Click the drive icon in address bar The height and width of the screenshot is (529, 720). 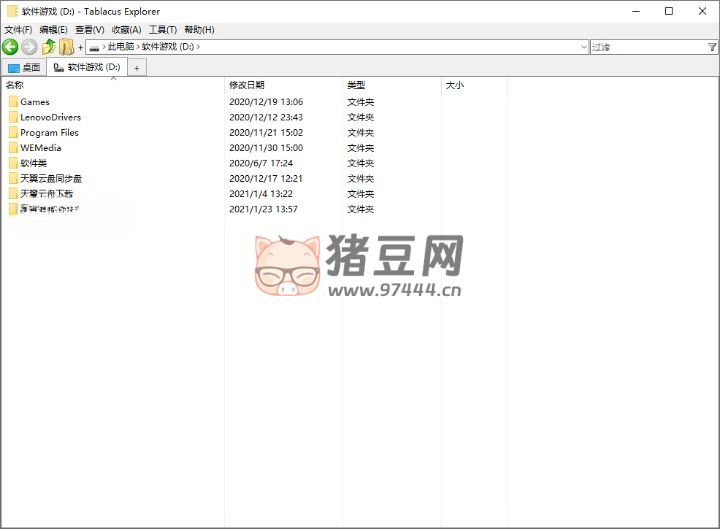94,47
